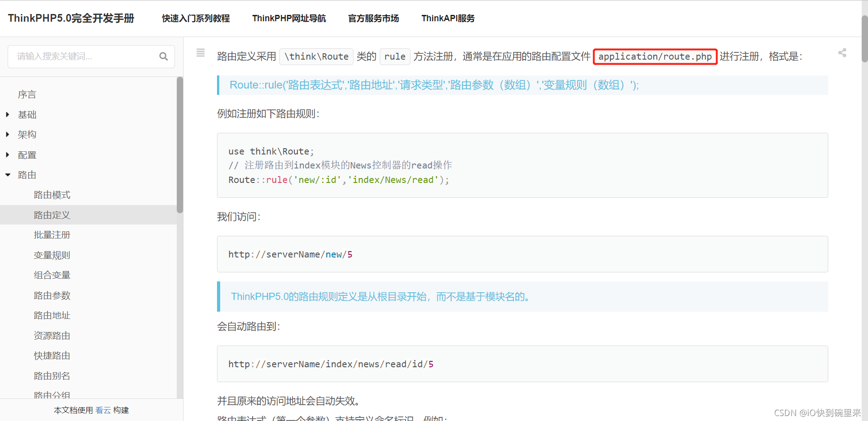Open 路由模式 page in sidebar

pos(52,195)
